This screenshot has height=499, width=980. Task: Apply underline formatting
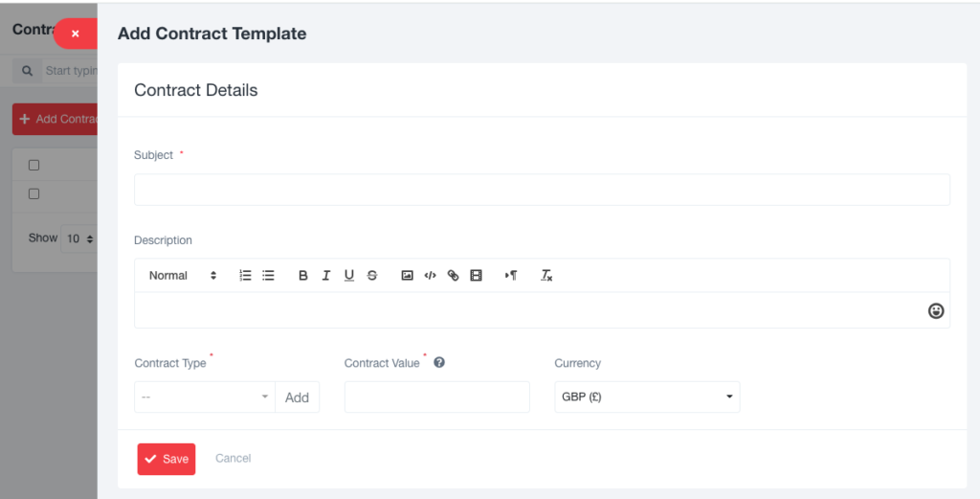click(x=348, y=275)
